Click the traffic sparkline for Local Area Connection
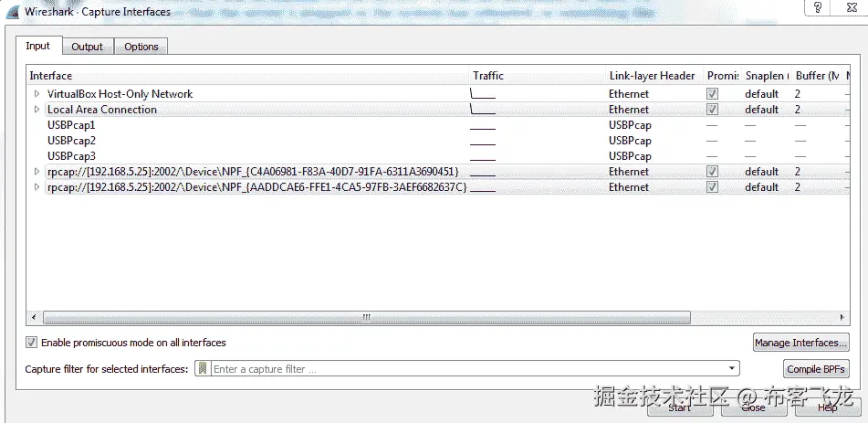The width and height of the screenshot is (868, 423). 483,110
